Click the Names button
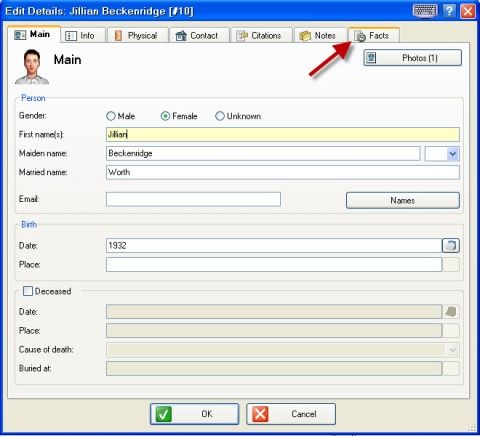Image resolution: width=480 pixels, height=436 pixels. point(403,200)
